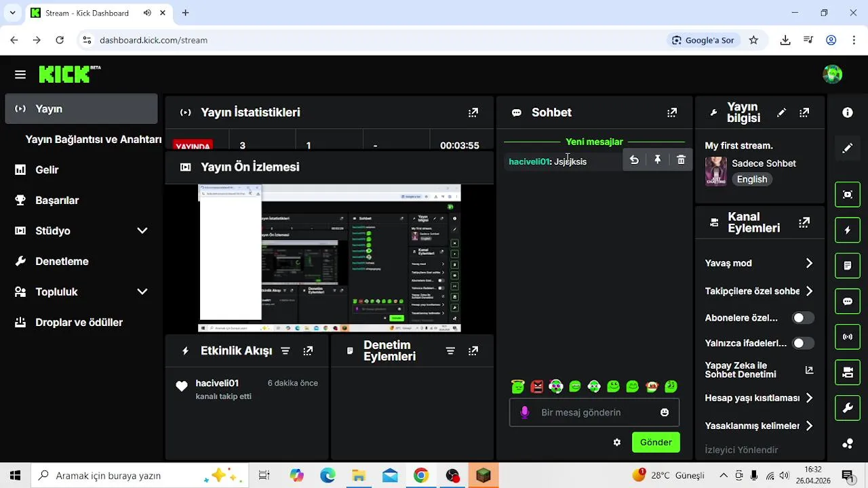Expand the Topluluk menu chevron
868x488 pixels.
coord(142,291)
